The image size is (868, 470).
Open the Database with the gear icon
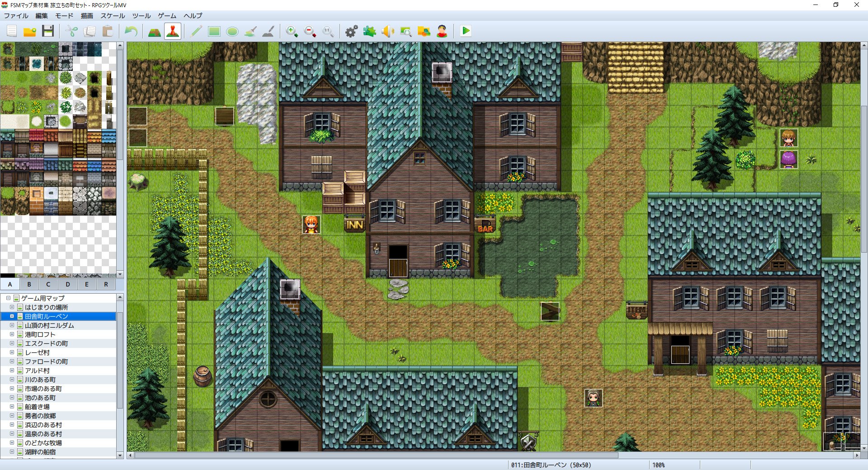click(352, 32)
